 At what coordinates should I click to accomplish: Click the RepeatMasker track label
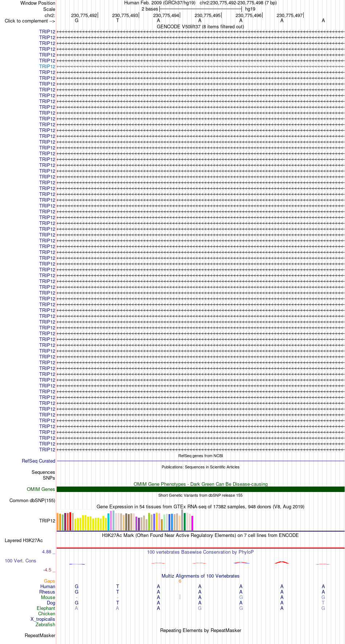coord(40,635)
